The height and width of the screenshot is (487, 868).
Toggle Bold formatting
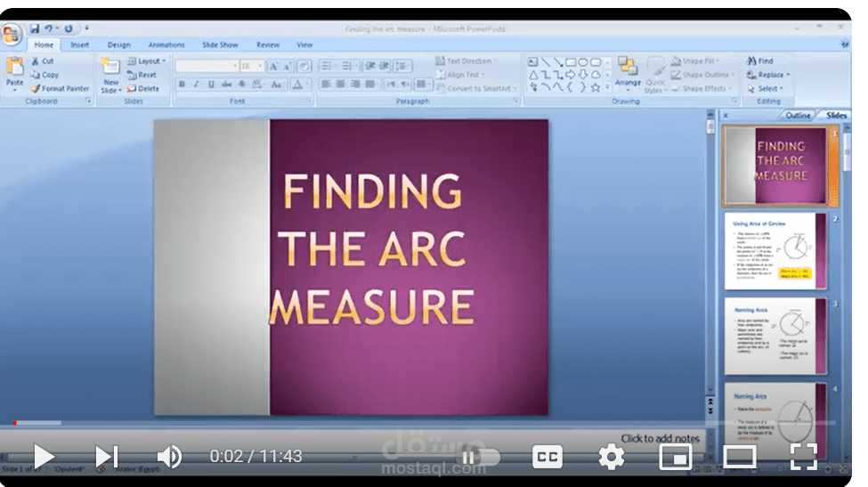click(182, 85)
